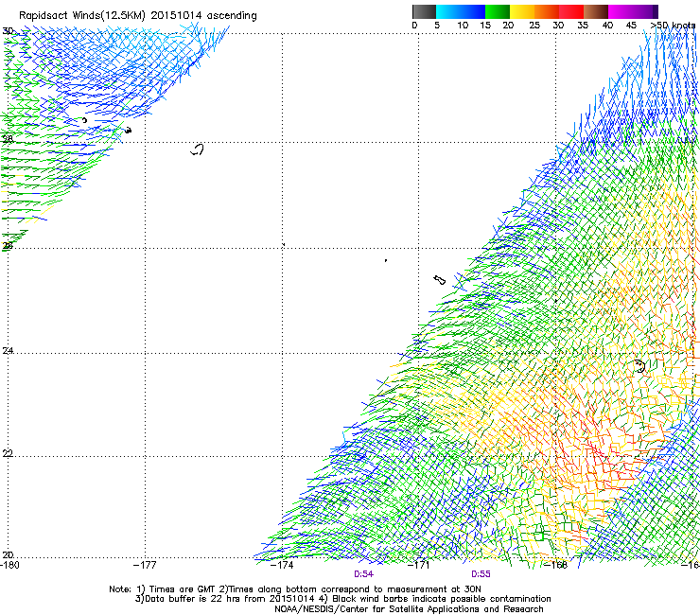The image size is (700, 615).
Task: Click the 20 latitude axis label
Action: (8, 554)
